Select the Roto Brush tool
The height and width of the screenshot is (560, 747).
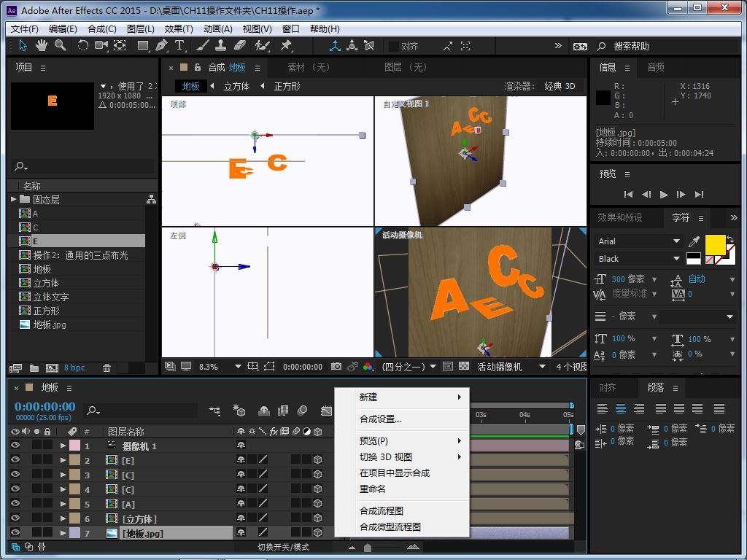[262, 46]
